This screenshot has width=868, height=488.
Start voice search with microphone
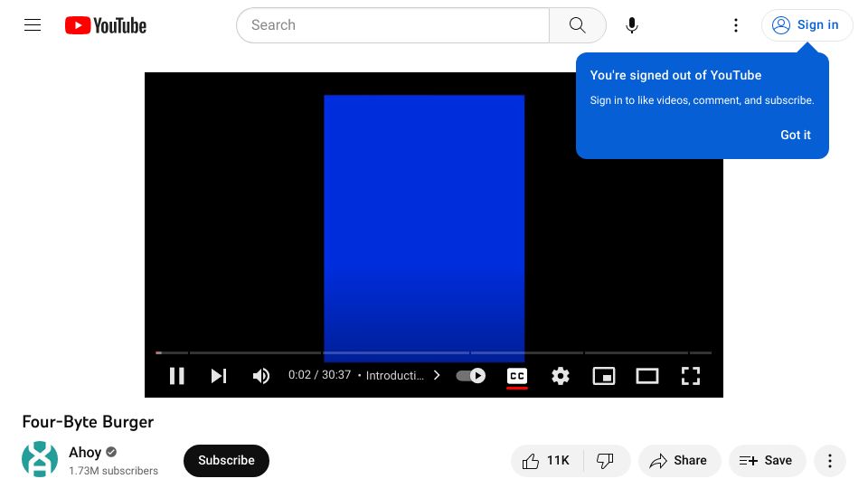coord(632,25)
